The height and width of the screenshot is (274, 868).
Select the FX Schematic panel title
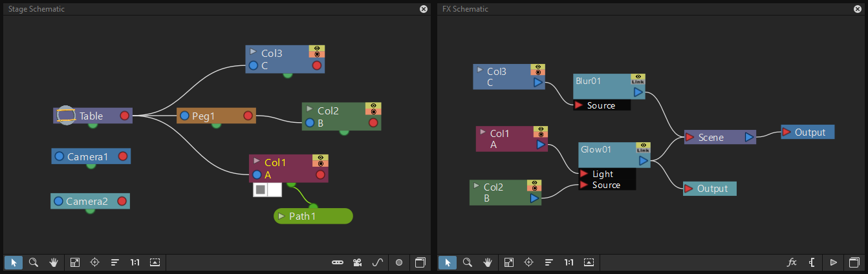[465, 9]
